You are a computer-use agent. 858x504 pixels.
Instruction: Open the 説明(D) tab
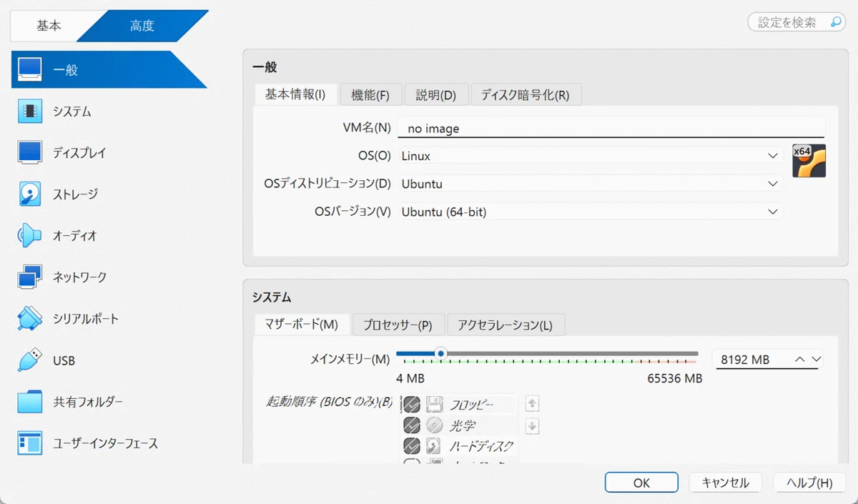tap(436, 94)
